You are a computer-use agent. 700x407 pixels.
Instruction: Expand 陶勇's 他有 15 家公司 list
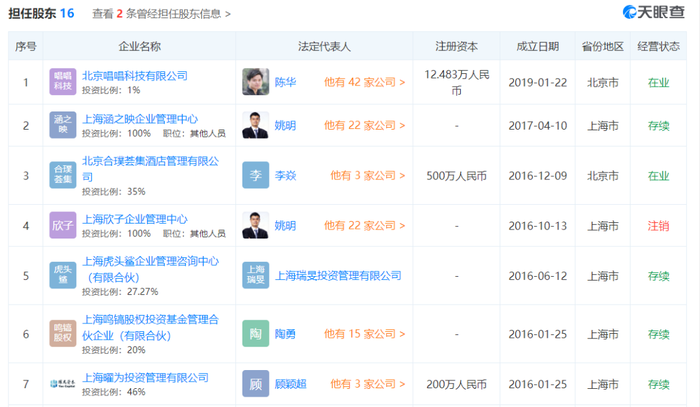tap(364, 334)
